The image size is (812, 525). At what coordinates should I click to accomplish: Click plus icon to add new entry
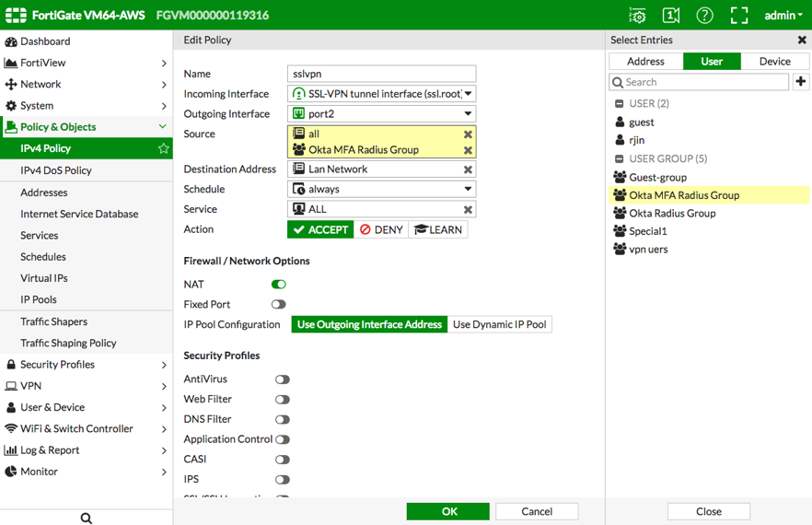coord(801,82)
